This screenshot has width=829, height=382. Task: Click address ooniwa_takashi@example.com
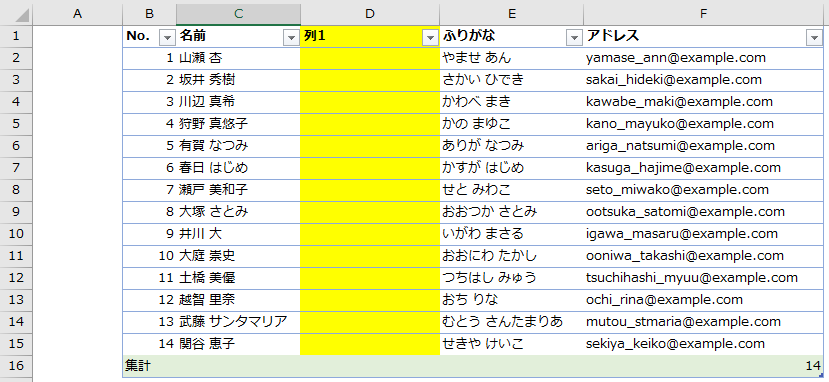point(703,256)
